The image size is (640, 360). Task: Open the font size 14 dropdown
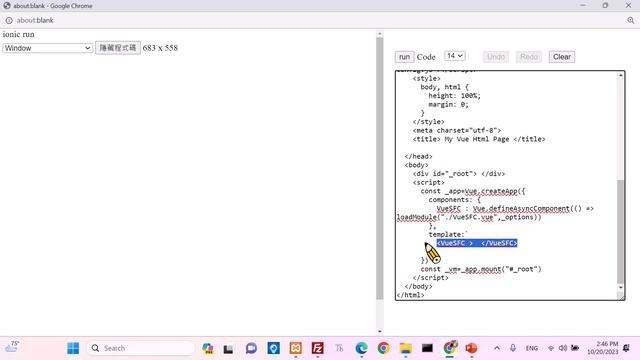(x=455, y=56)
